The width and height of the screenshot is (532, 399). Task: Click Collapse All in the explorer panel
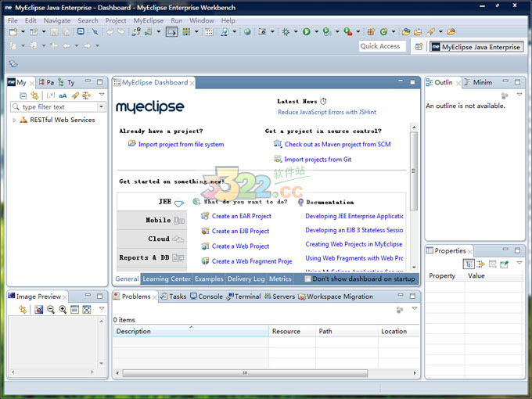[23, 95]
